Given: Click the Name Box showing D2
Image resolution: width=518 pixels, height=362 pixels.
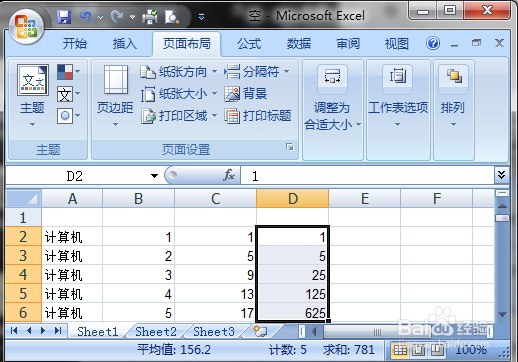Looking at the screenshot, I should pyautogui.click(x=75, y=176).
